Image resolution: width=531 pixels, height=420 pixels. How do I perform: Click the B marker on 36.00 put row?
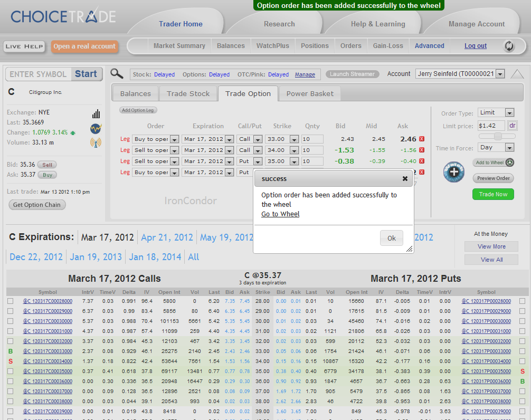(x=522, y=381)
